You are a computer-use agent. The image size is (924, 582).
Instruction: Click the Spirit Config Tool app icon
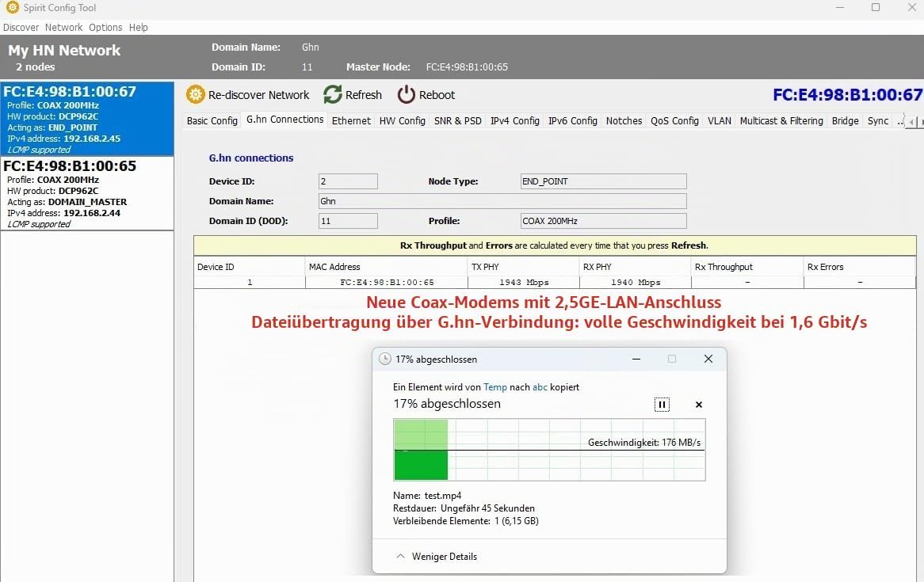click(12, 7)
